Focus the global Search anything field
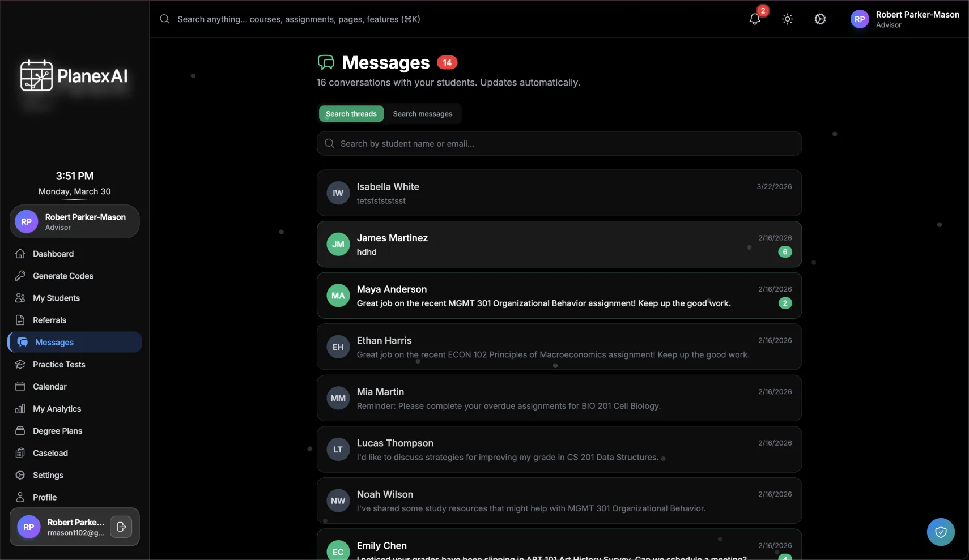 [299, 19]
